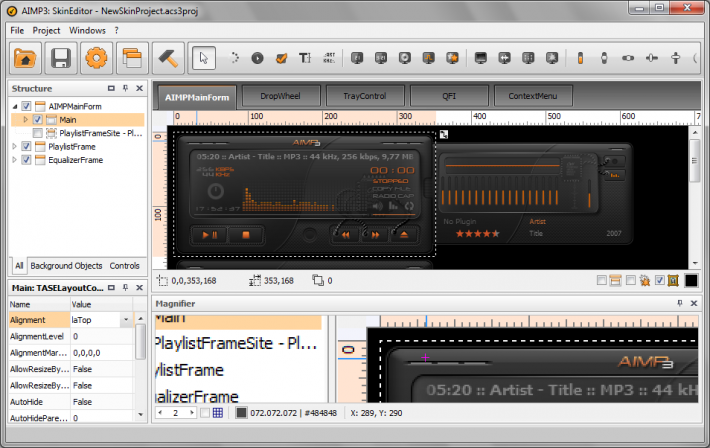
Task: Select the grey vertical slider tool
Action: click(604, 58)
